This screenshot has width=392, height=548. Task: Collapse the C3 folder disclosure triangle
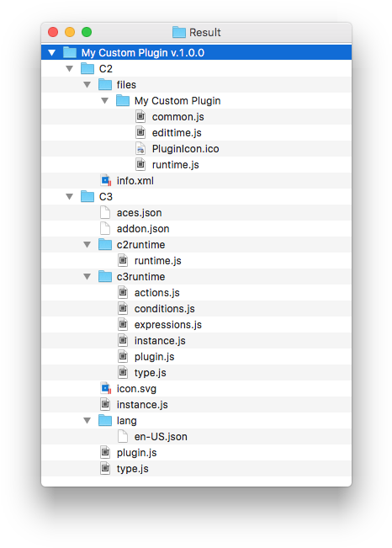point(70,197)
